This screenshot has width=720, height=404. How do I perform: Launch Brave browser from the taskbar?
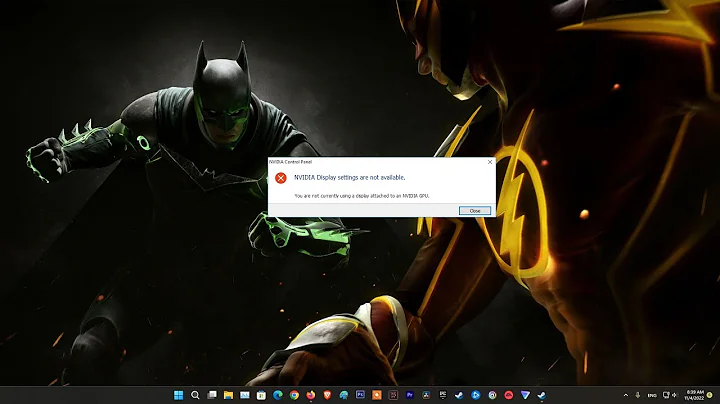coord(327,395)
